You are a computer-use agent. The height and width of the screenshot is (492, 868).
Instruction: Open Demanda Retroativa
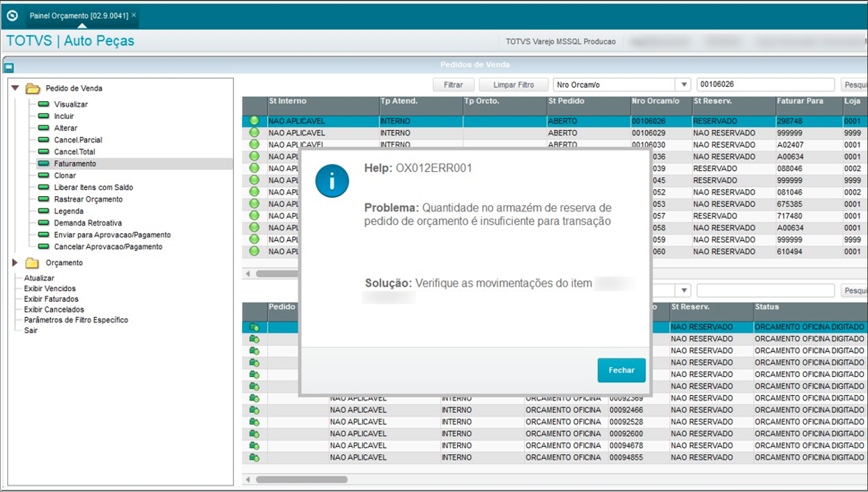point(88,223)
